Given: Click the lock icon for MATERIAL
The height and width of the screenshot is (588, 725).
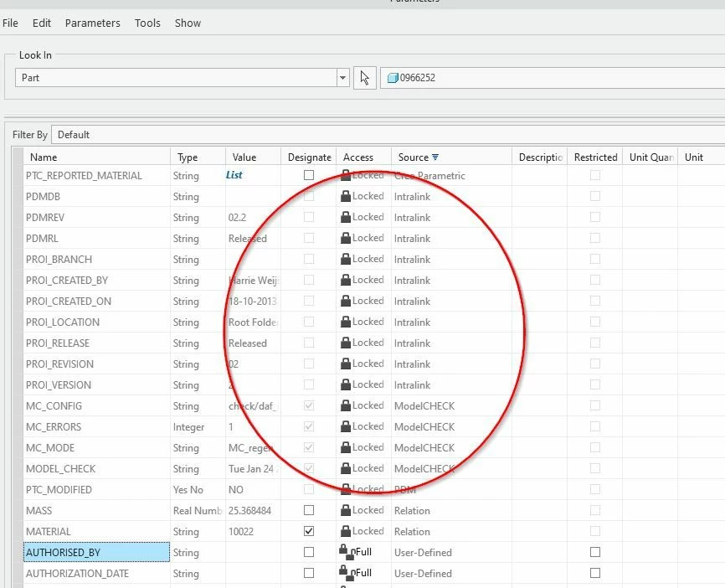Looking at the screenshot, I should (346, 531).
